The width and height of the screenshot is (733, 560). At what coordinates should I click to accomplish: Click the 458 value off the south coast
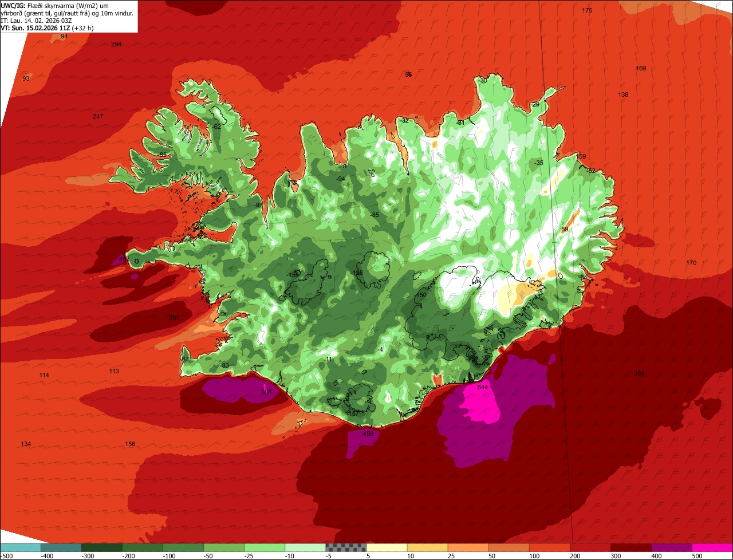click(368, 434)
